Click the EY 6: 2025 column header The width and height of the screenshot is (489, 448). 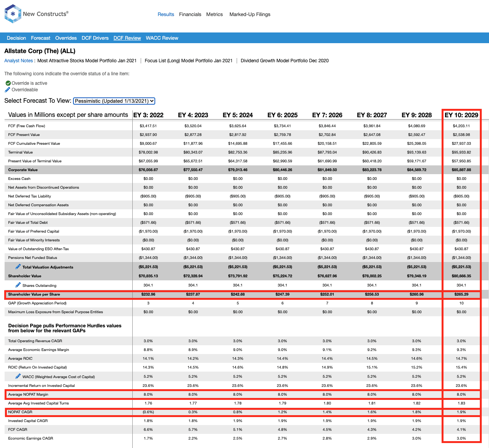click(x=283, y=115)
